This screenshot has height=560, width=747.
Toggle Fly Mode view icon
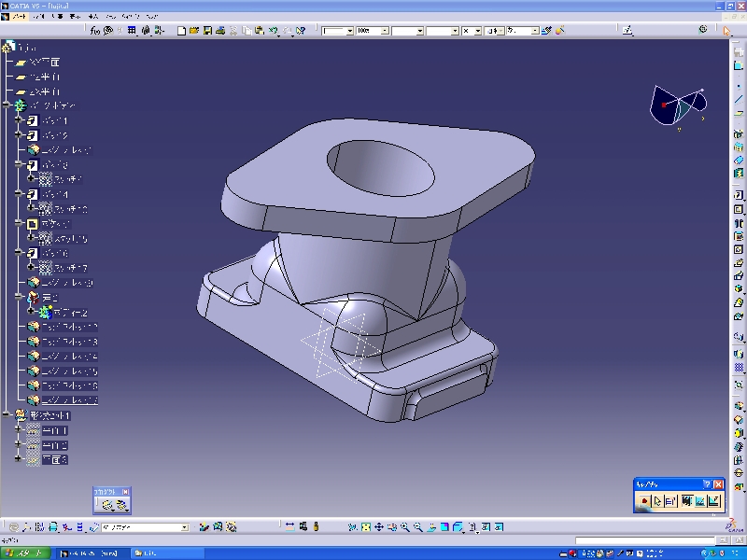(353, 526)
